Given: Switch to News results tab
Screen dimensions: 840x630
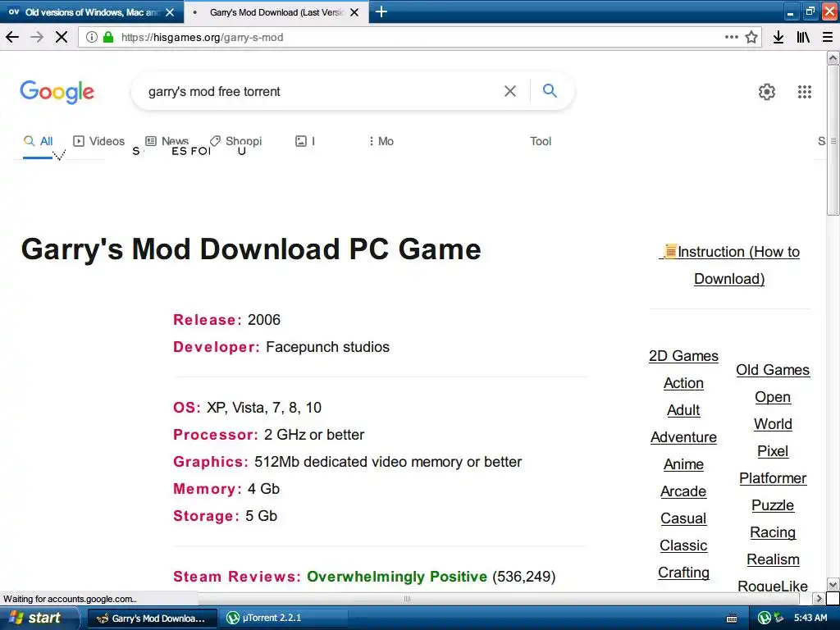Looking at the screenshot, I should point(167,141).
